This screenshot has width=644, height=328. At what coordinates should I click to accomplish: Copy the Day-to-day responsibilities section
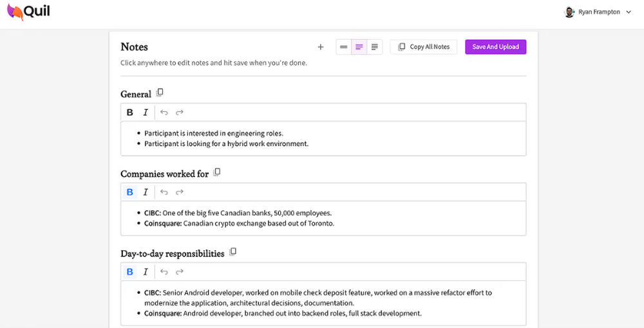(x=233, y=252)
